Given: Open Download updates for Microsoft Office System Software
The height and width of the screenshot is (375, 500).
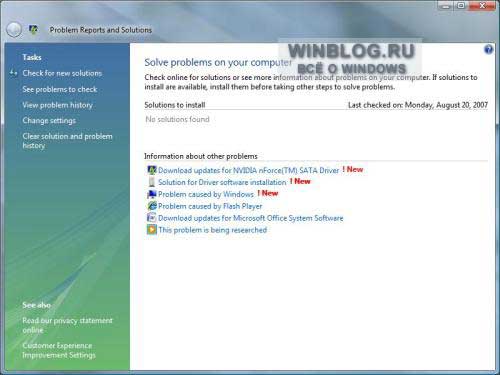Looking at the screenshot, I should 251,218.
